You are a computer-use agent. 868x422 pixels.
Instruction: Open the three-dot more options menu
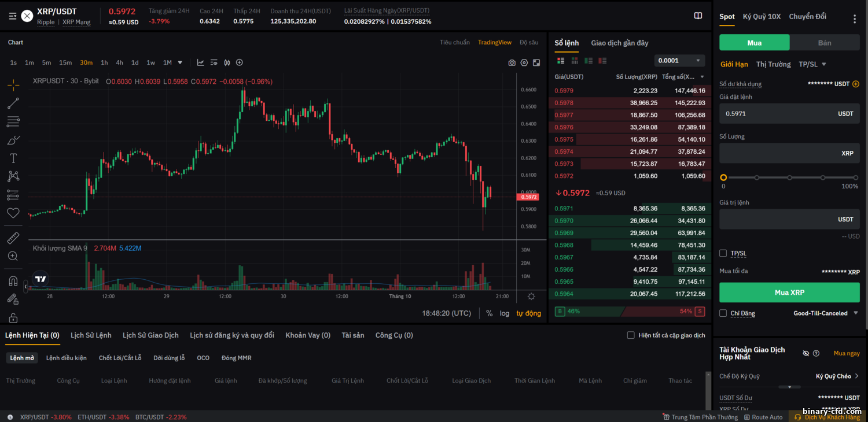pos(855,18)
